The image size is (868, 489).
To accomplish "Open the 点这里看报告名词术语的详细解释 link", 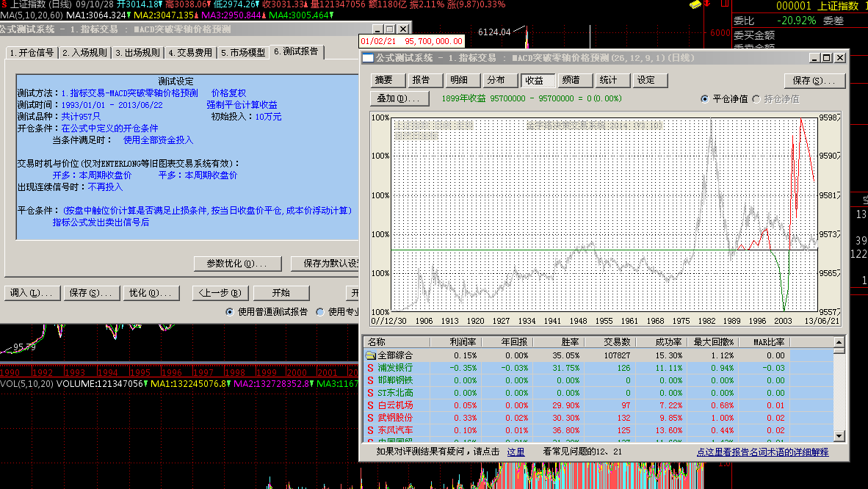I will click(762, 452).
